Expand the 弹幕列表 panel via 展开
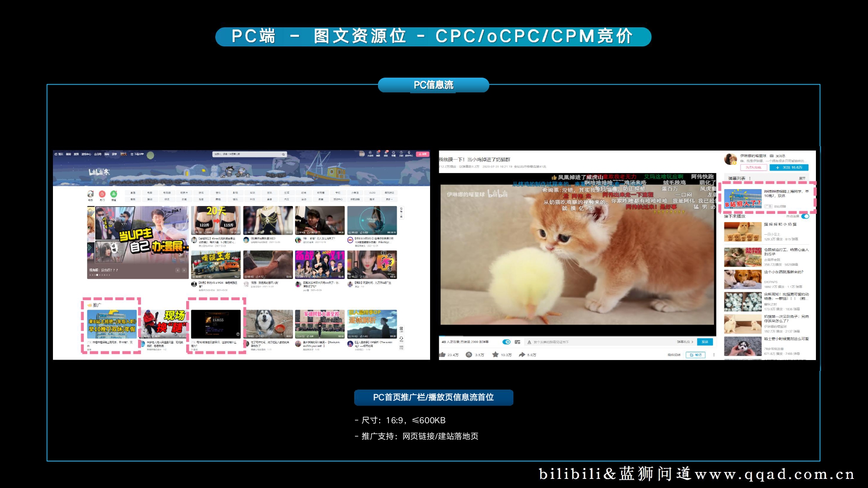 click(x=802, y=178)
